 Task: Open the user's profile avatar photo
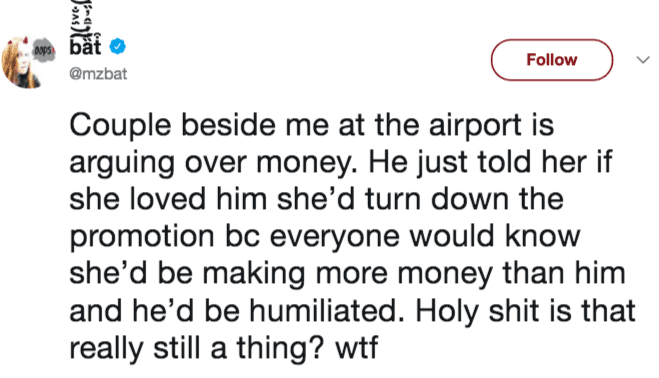[25, 62]
